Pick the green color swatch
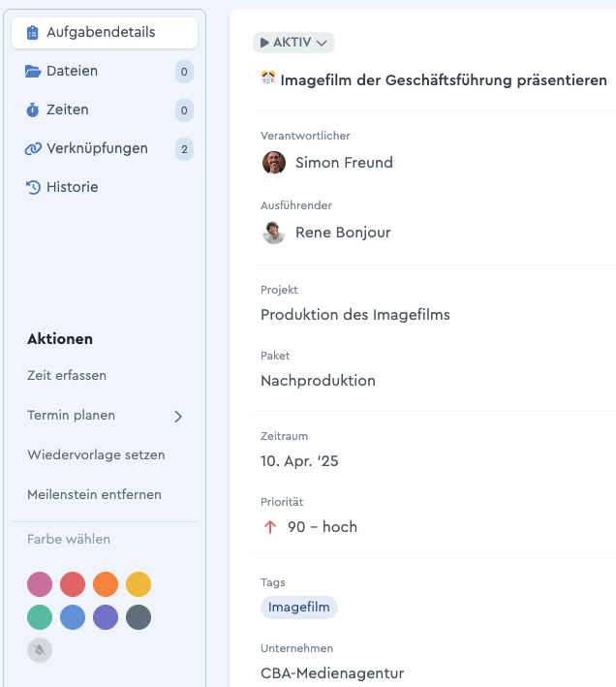The image size is (616, 687). pyautogui.click(x=40, y=617)
